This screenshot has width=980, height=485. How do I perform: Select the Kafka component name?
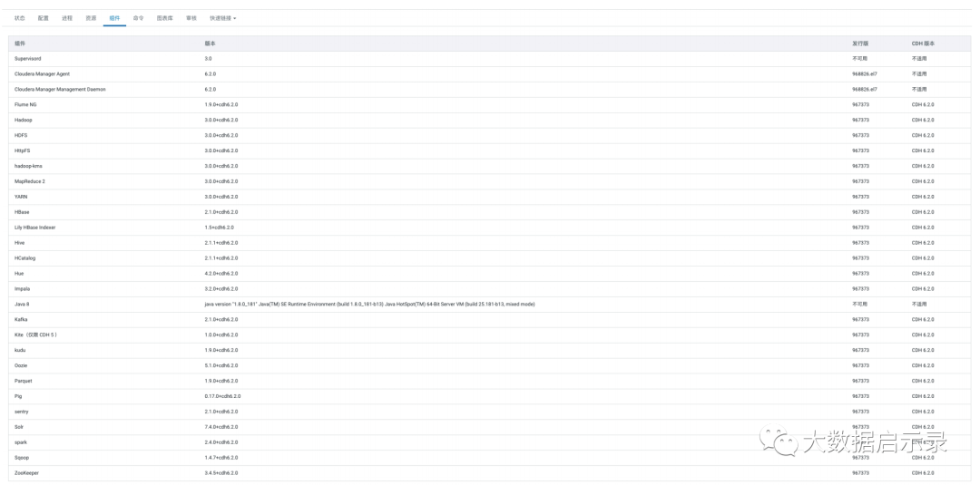21,320
